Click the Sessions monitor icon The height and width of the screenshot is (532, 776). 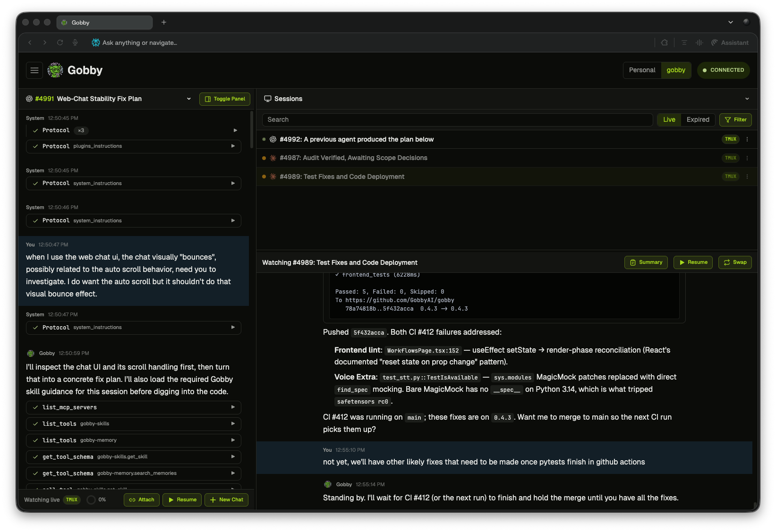pos(268,99)
